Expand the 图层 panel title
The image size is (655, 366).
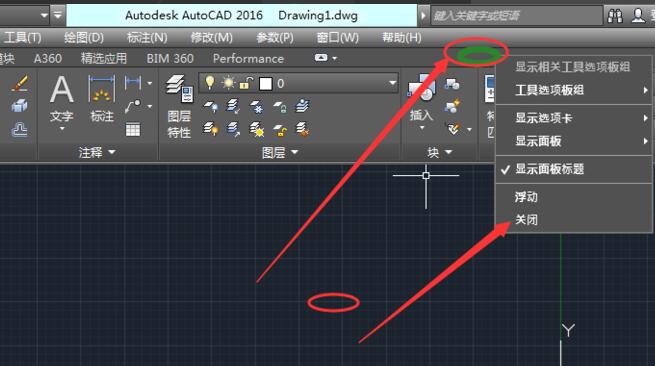[x=279, y=153]
